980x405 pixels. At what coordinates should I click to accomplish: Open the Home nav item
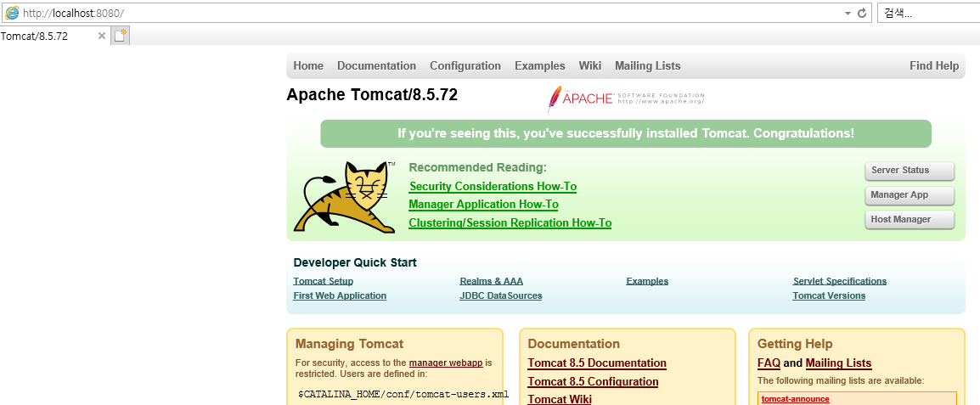coord(308,65)
